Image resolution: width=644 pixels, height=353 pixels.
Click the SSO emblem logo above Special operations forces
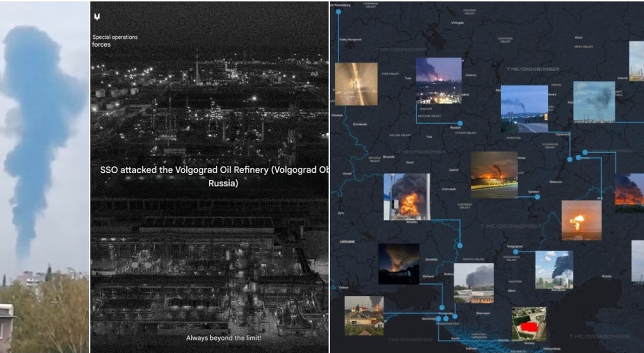[x=97, y=17]
